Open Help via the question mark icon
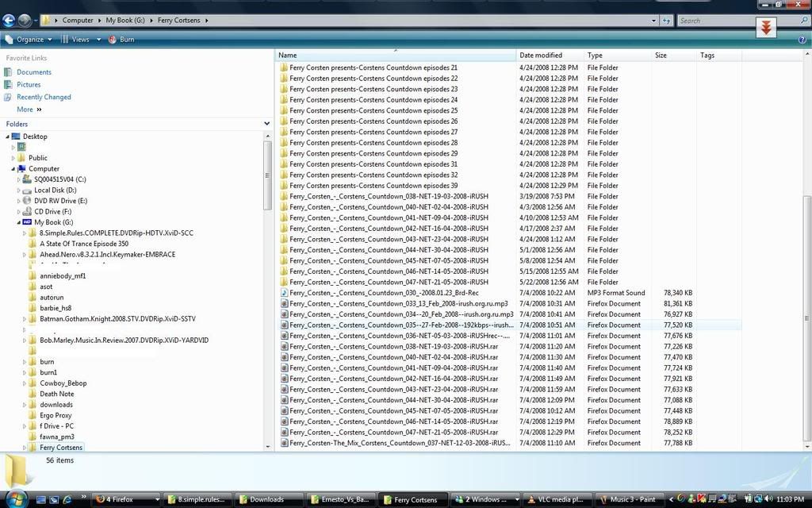Screen dimensions: 812x508 (802, 40)
